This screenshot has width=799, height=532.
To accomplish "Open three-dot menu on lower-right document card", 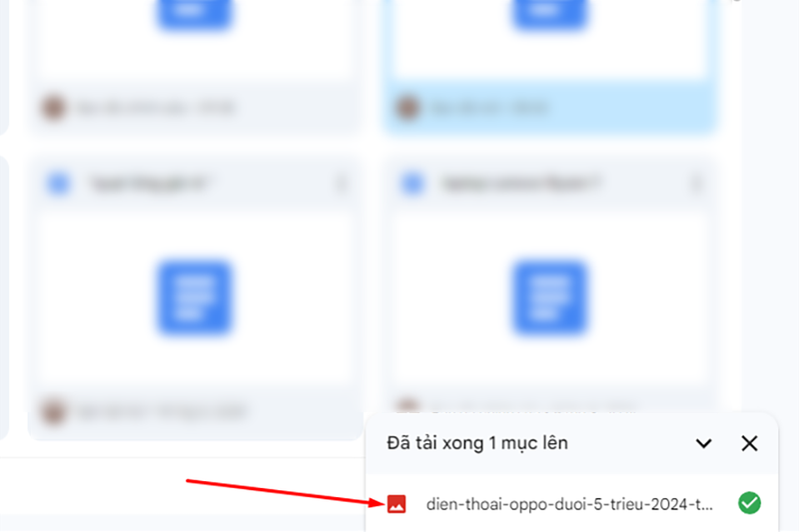I will click(696, 184).
